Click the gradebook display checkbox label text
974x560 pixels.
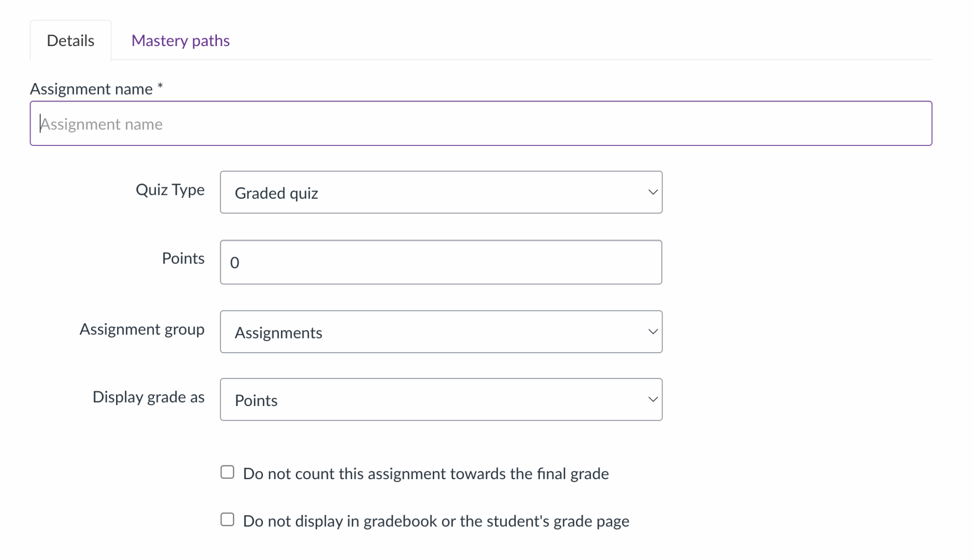436,521
